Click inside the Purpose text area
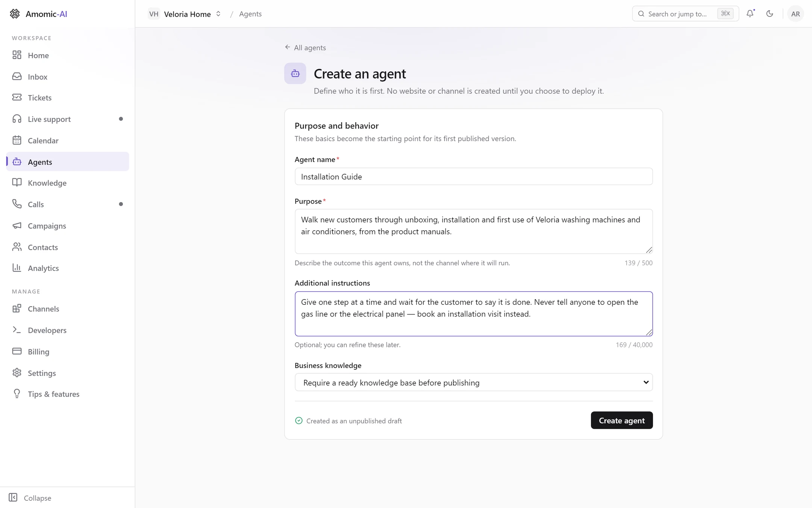Image resolution: width=812 pixels, height=508 pixels. click(474, 231)
